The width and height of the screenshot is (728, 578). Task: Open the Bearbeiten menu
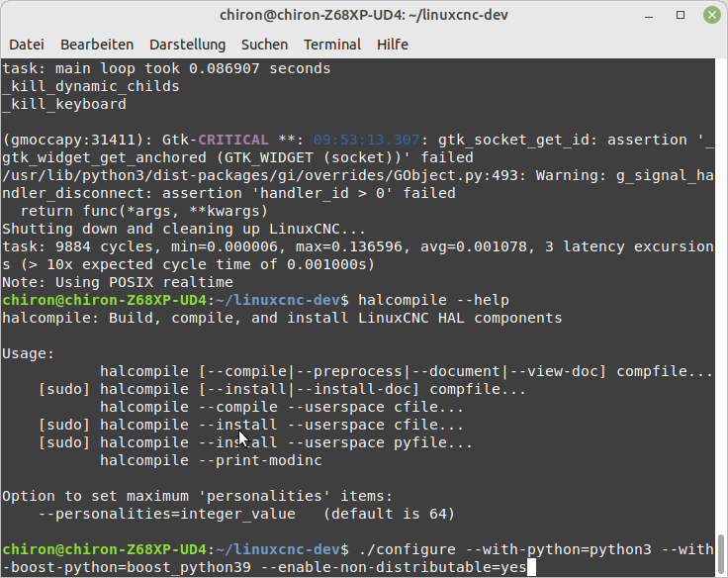(x=97, y=45)
